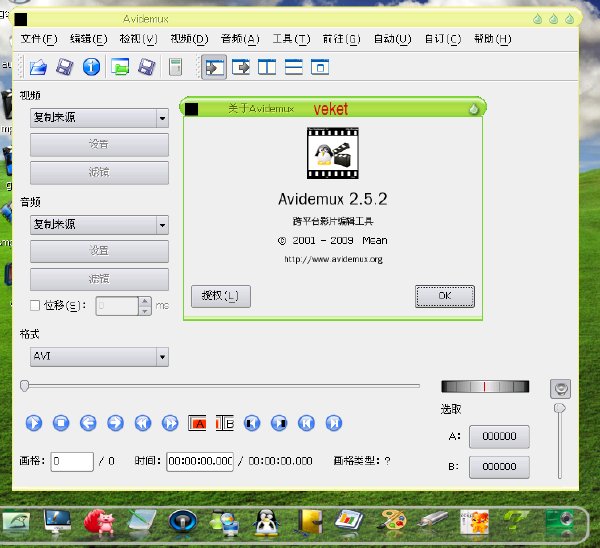Open the monitor icon in the dock
Viewport: 600px width, 548px height.
[57, 522]
